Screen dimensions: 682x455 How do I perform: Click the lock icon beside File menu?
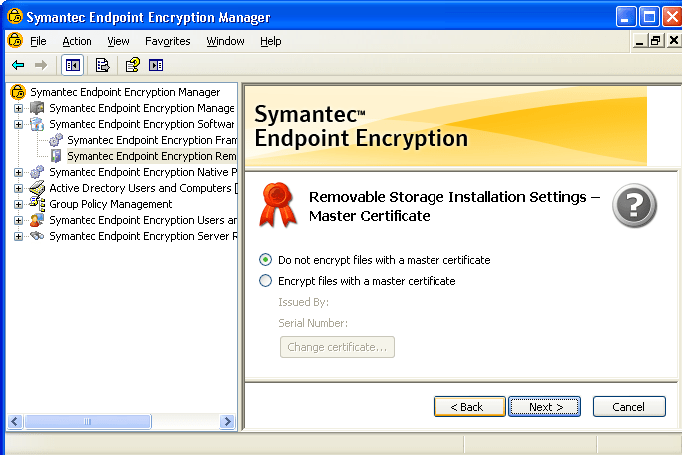click(x=15, y=41)
